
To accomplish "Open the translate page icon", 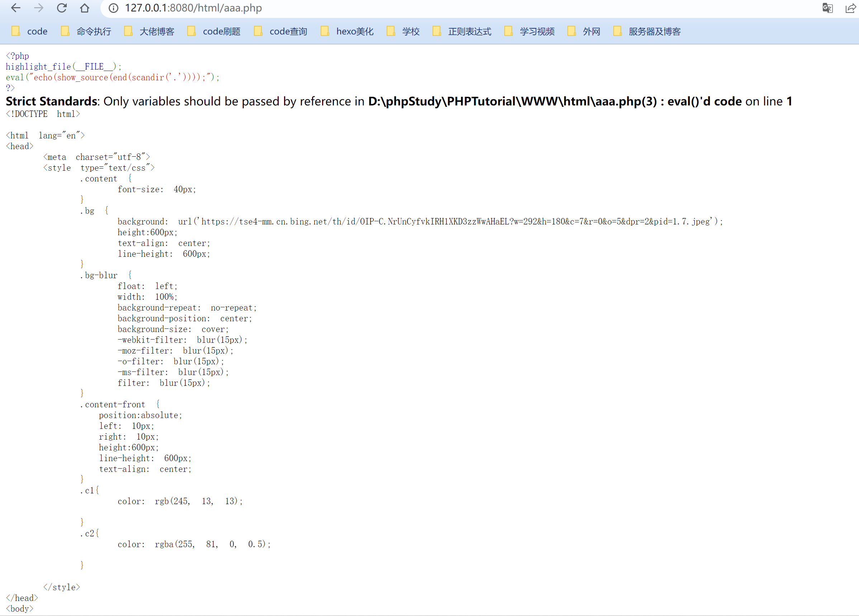I will click(x=827, y=8).
